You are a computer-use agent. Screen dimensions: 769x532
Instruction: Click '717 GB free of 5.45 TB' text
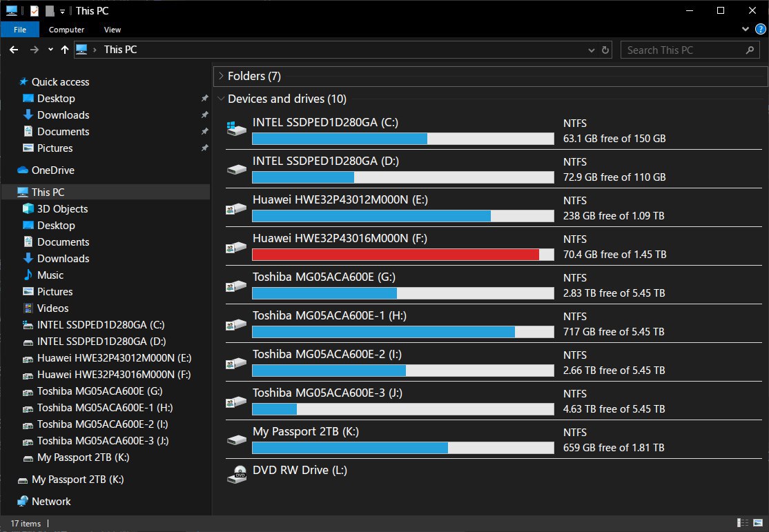click(614, 332)
